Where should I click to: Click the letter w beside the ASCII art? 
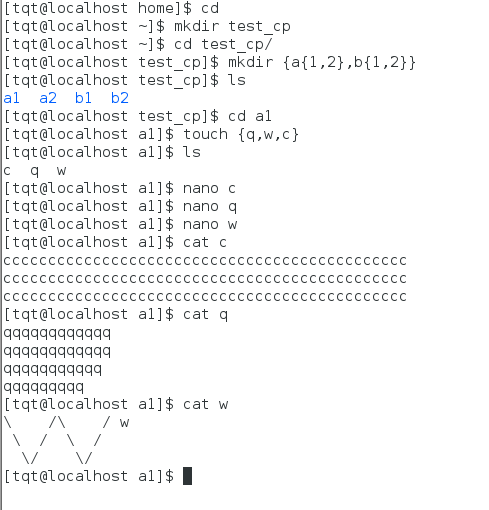click(x=124, y=423)
